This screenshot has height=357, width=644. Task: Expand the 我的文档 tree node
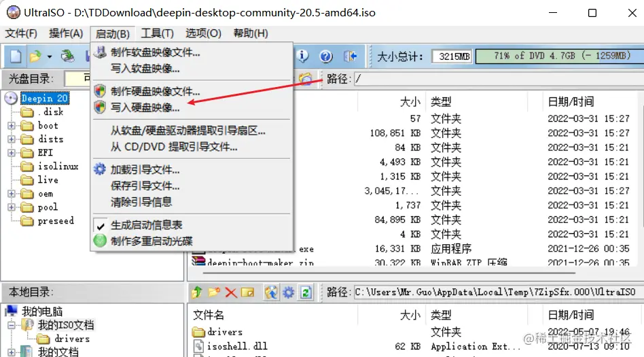(12, 352)
